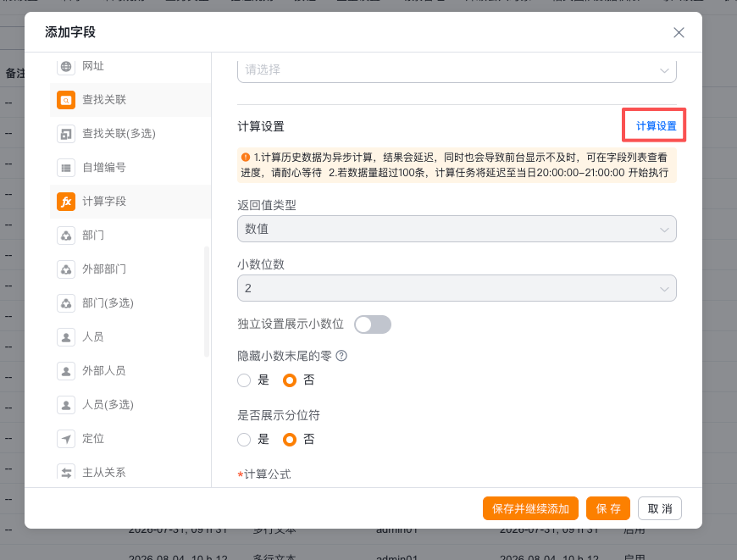Choose the 查找关联 field type icon
The image size is (737, 560).
[66, 100]
